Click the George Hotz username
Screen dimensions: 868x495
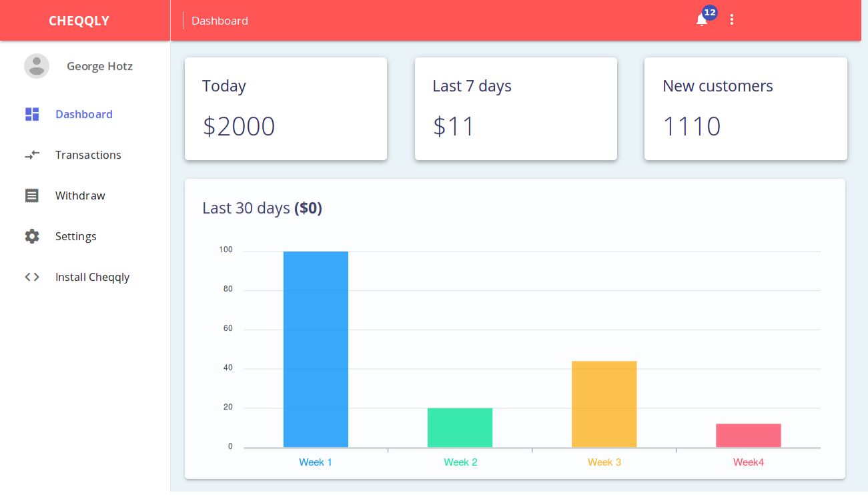click(x=99, y=66)
